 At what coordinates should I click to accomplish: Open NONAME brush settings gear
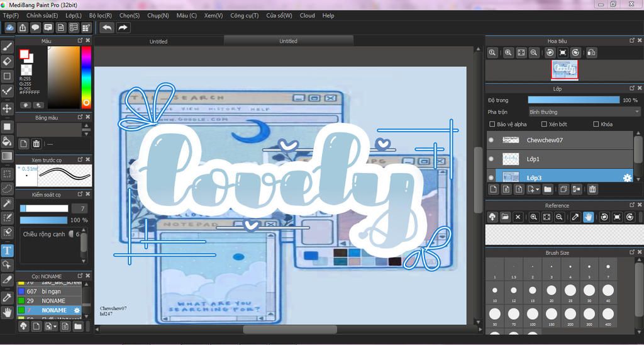tap(77, 310)
